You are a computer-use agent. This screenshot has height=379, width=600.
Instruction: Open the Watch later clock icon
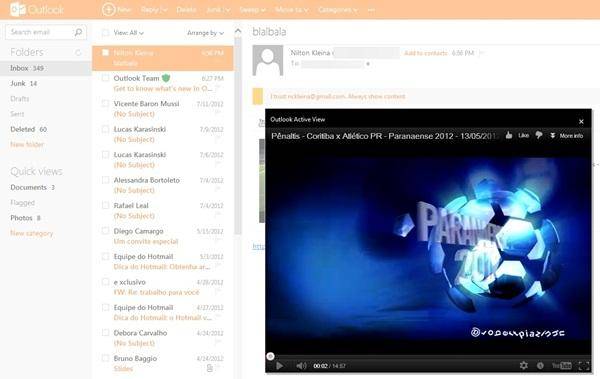pyautogui.click(x=540, y=366)
